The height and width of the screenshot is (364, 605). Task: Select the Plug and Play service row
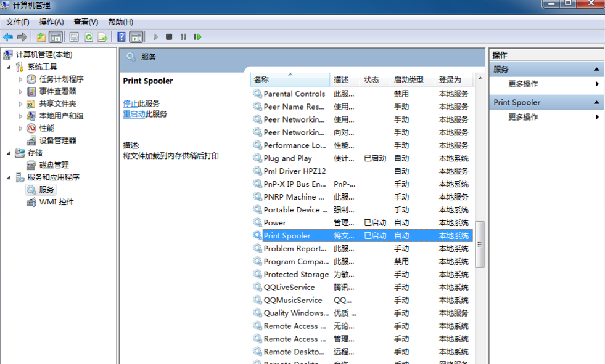tap(362, 158)
